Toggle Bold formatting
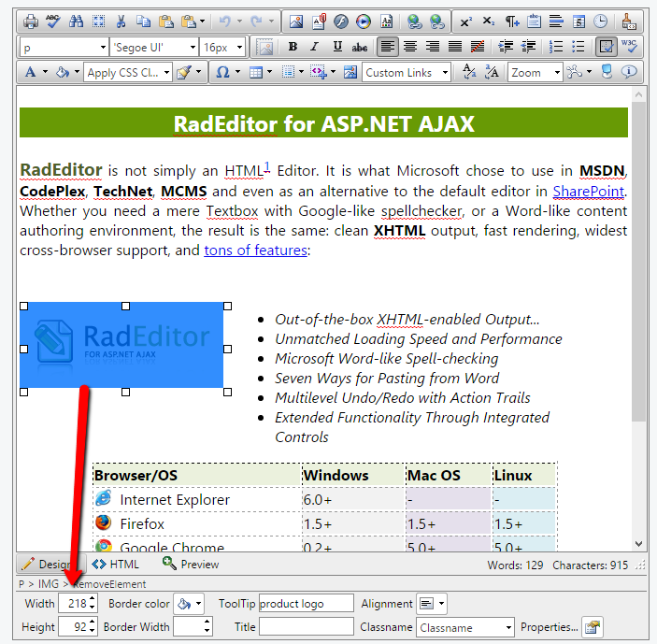The image size is (657, 644). point(293,48)
